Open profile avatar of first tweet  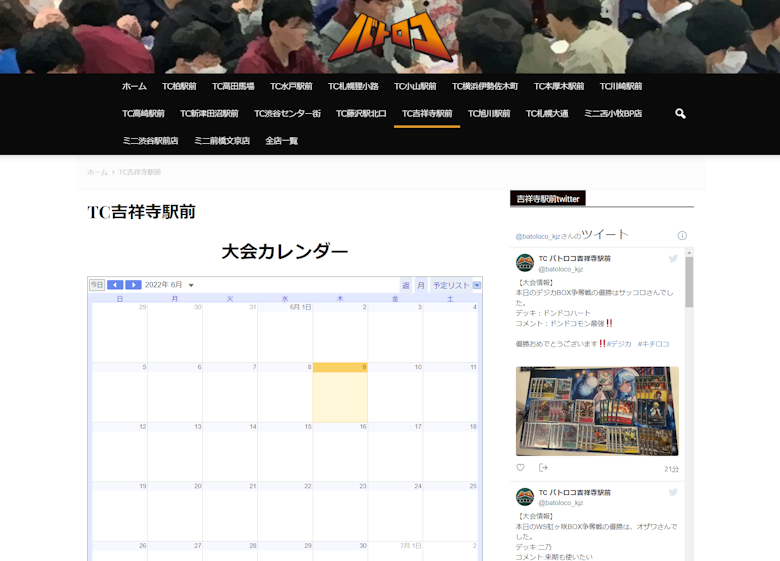click(x=525, y=263)
